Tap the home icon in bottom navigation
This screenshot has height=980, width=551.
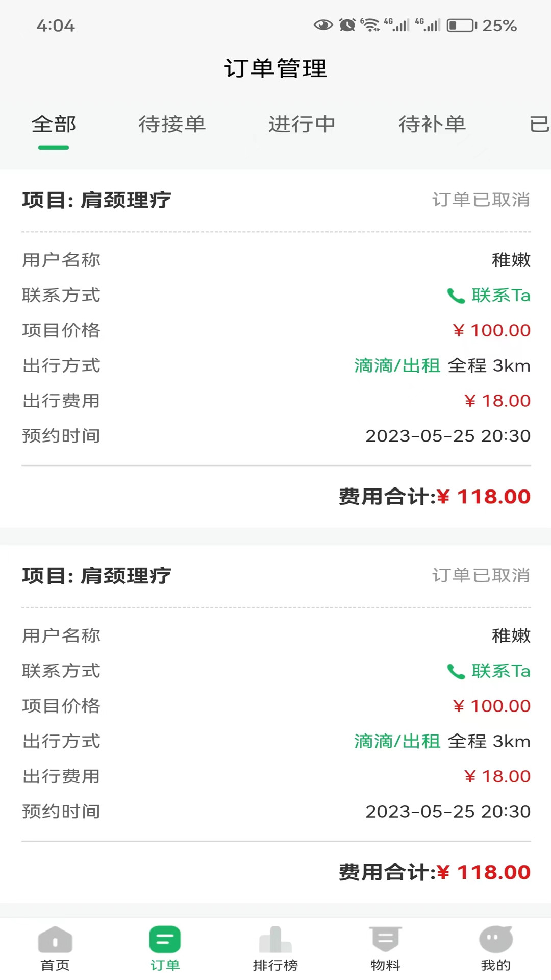(x=55, y=940)
